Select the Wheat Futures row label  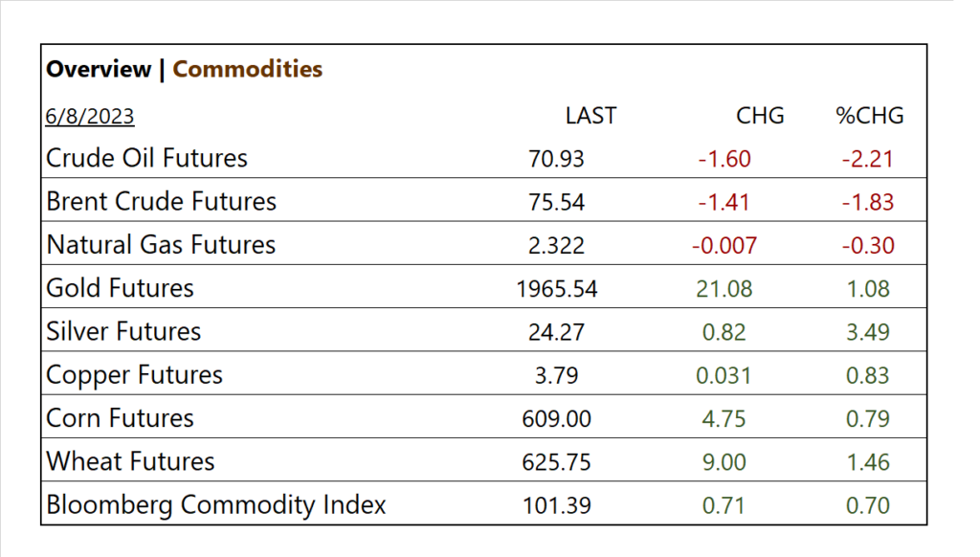click(x=131, y=462)
